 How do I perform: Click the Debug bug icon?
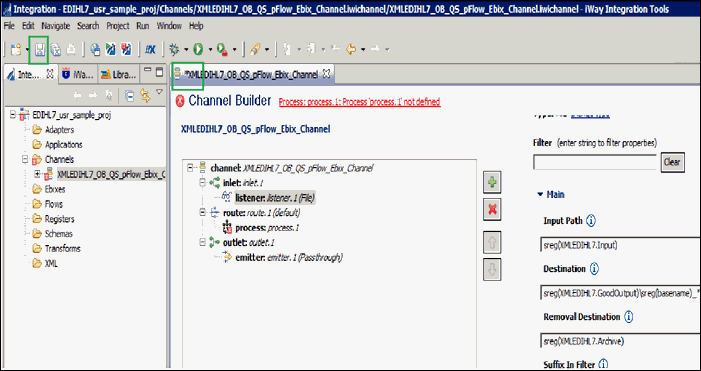(174, 50)
